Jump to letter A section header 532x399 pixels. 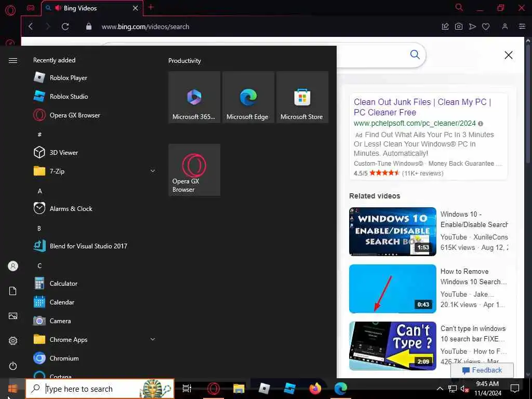39,191
